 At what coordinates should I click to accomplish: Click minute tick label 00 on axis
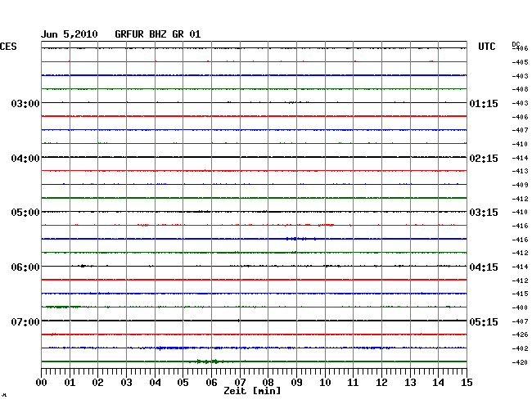tap(42, 383)
